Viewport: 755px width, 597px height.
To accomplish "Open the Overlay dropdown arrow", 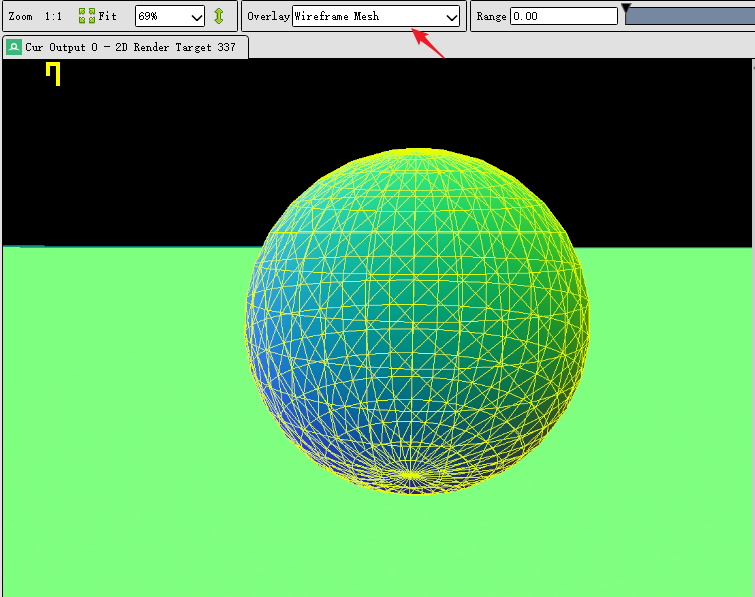I will [x=451, y=17].
